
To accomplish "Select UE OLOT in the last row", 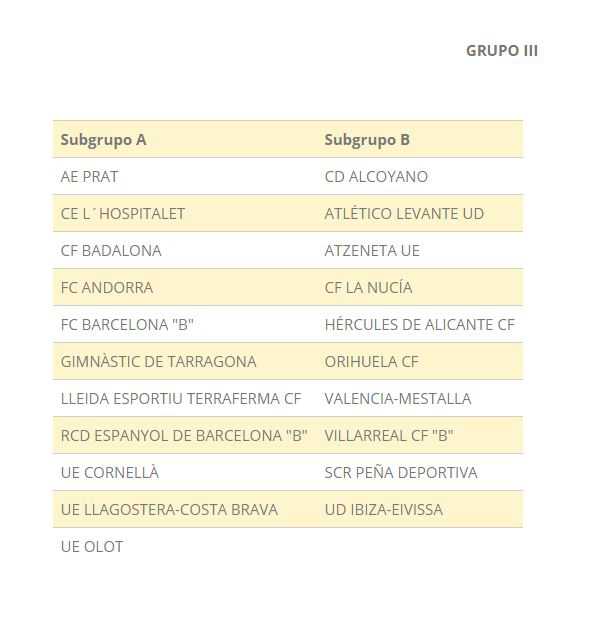I will [92, 547].
